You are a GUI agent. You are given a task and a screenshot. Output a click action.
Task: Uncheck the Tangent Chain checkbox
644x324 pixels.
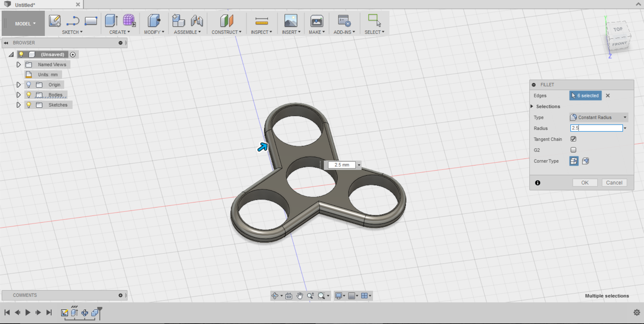click(573, 139)
